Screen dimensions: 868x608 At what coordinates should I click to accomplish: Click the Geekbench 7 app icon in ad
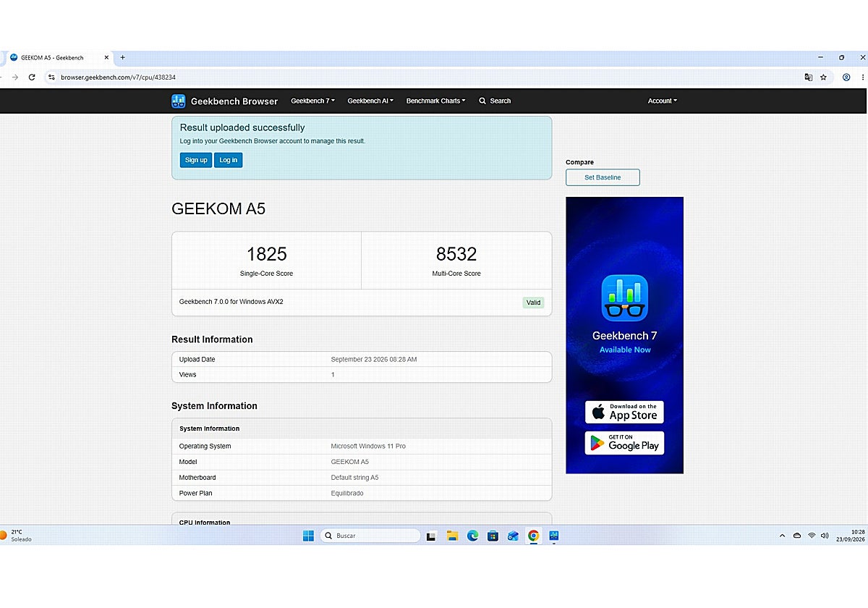624,298
